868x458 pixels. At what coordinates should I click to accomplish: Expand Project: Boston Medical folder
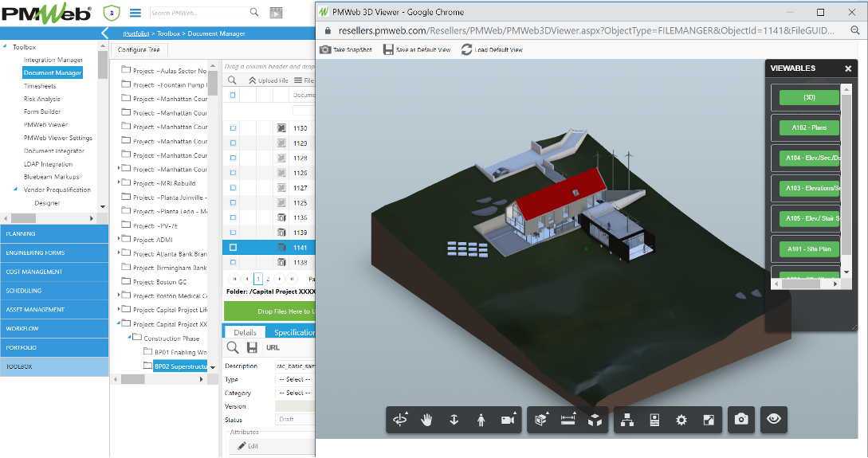point(119,295)
